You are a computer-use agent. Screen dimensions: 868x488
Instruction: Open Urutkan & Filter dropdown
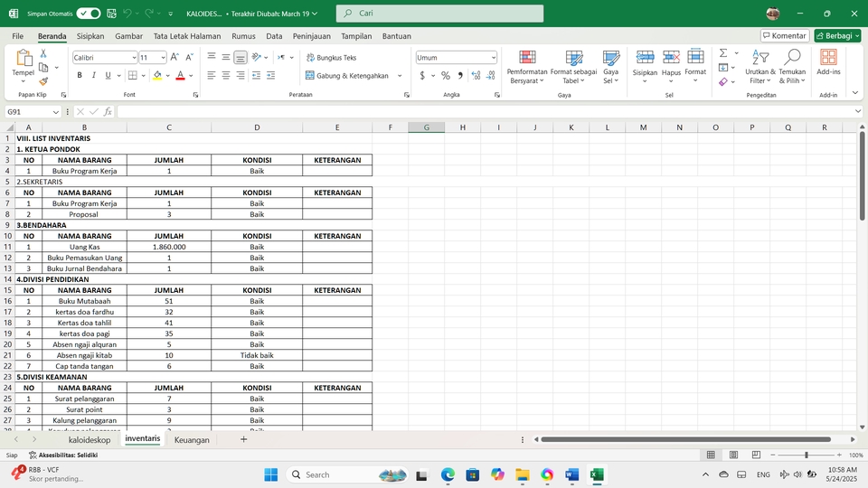tap(760, 68)
